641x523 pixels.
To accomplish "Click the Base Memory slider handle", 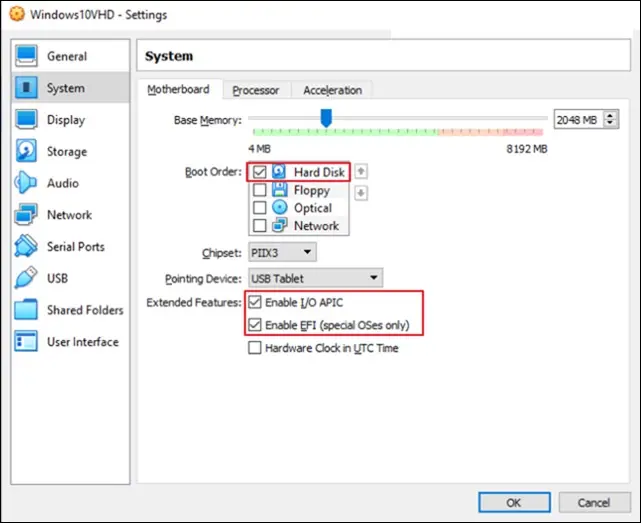I will click(325, 119).
